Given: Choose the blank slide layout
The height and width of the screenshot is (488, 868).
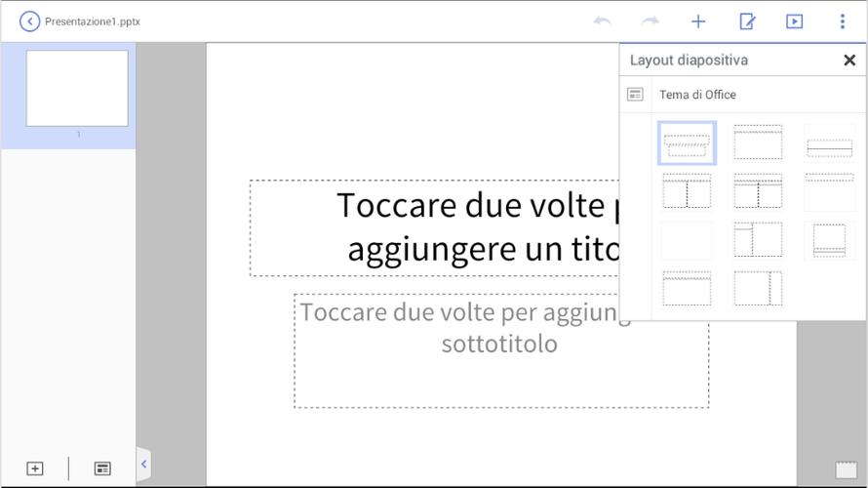Looking at the screenshot, I should pyautogui.click(x=687, y=240).
